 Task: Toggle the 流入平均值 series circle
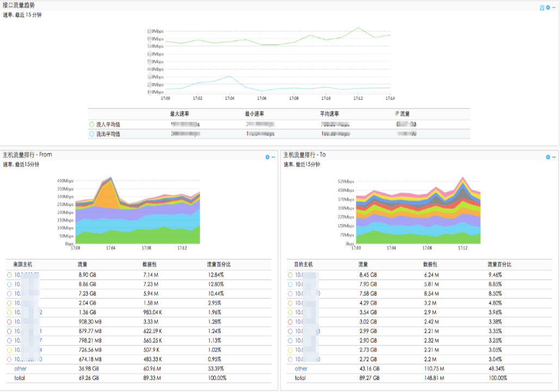tap(92, 125)
